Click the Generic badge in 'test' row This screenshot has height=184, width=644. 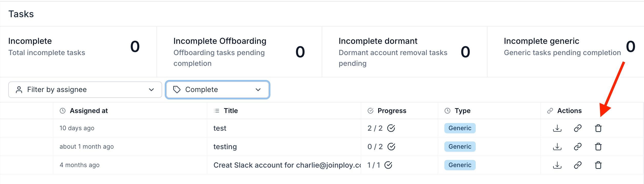(460, 128)
